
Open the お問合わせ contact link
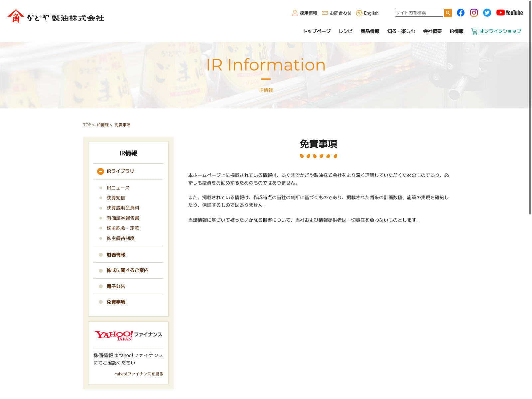[336, 13]
